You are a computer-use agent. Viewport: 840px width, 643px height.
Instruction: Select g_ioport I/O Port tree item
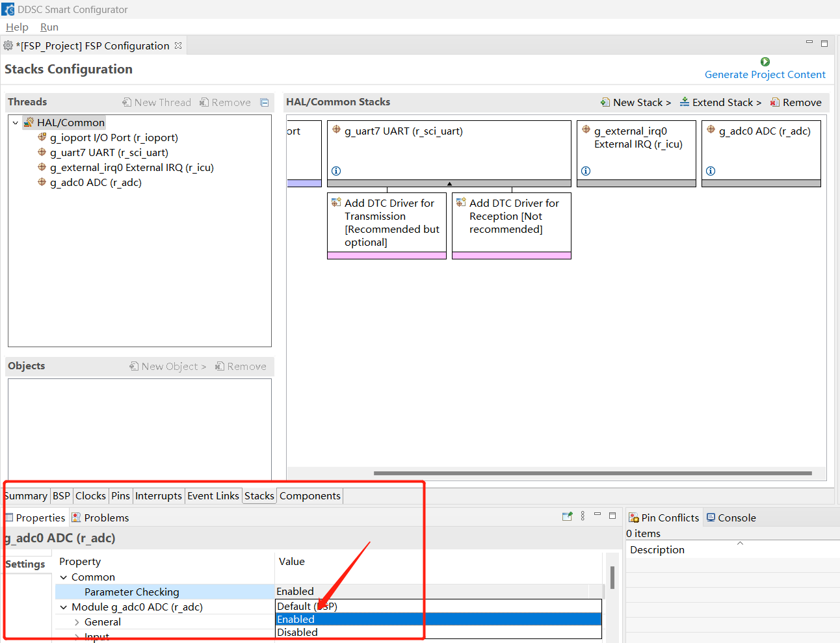(x=107, y=137)
